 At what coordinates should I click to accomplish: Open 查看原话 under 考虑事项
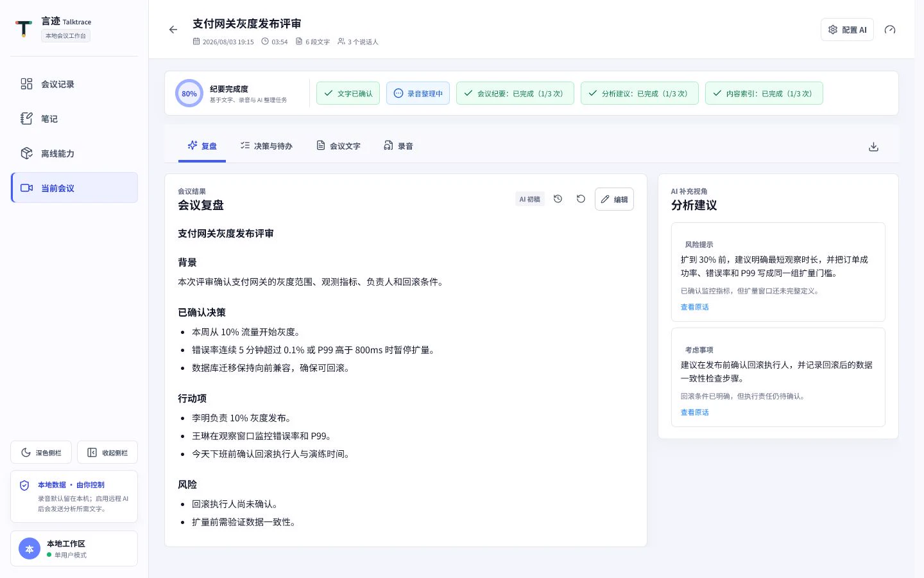click(x=695, y=412)
